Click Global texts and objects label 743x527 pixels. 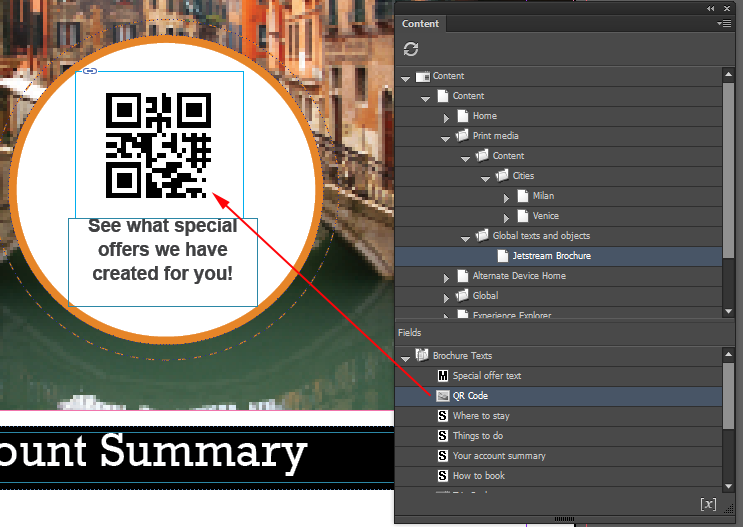tap(541, 236)
